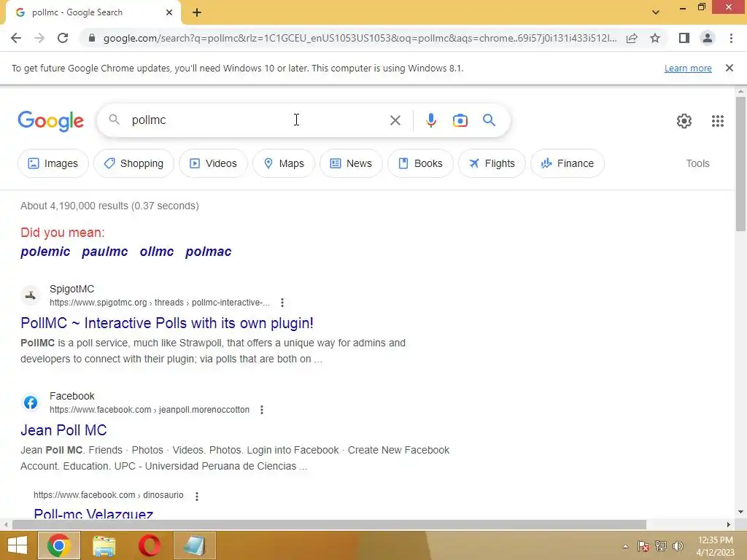The image size is (747, 560).
Task: Filter results by News
Action: click(351, 163)
